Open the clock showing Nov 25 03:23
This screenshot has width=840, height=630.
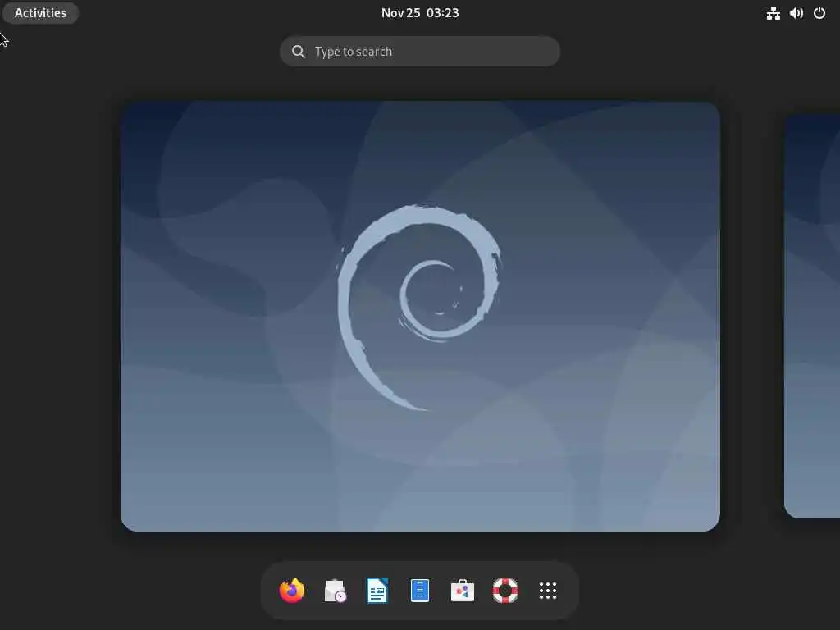420,13
